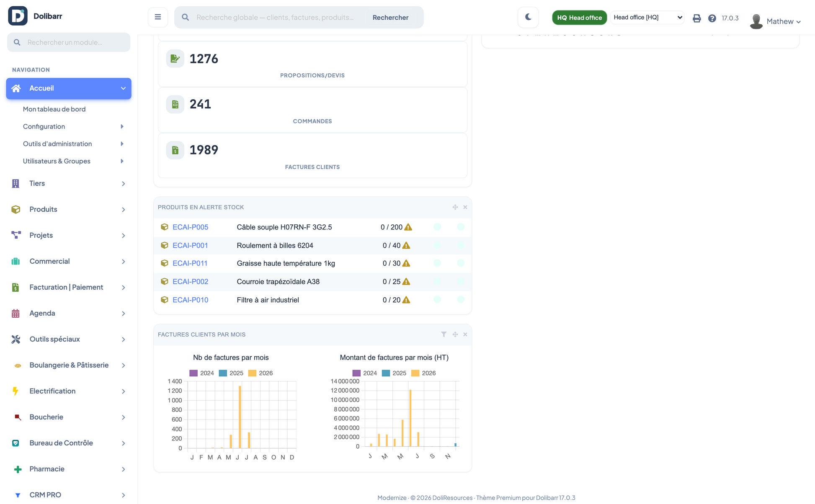Click the Tiers building icon in sidebar
The image size is (815, 504).
click(15, 183)
